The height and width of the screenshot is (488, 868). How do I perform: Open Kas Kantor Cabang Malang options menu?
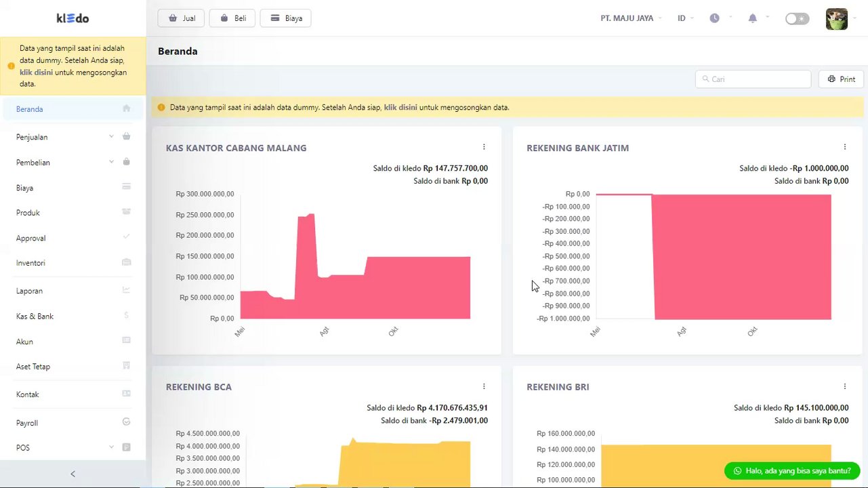click(x=484, y=147)
